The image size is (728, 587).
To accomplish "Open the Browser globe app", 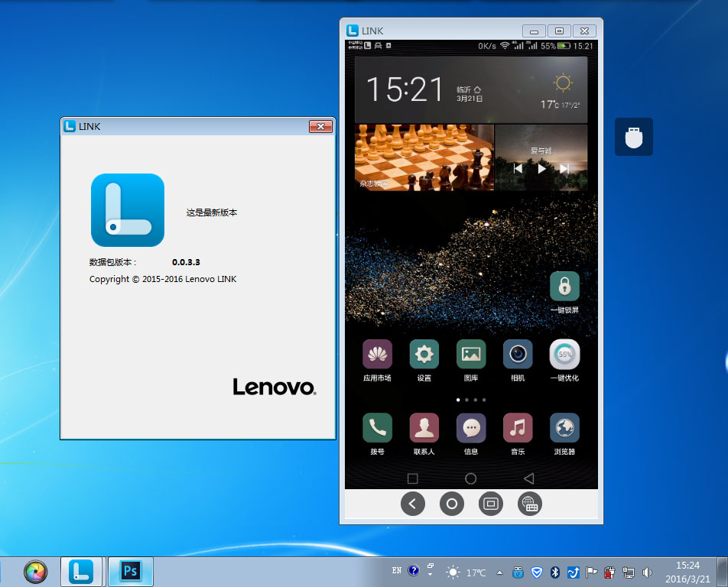I will [x=564, y=428].
